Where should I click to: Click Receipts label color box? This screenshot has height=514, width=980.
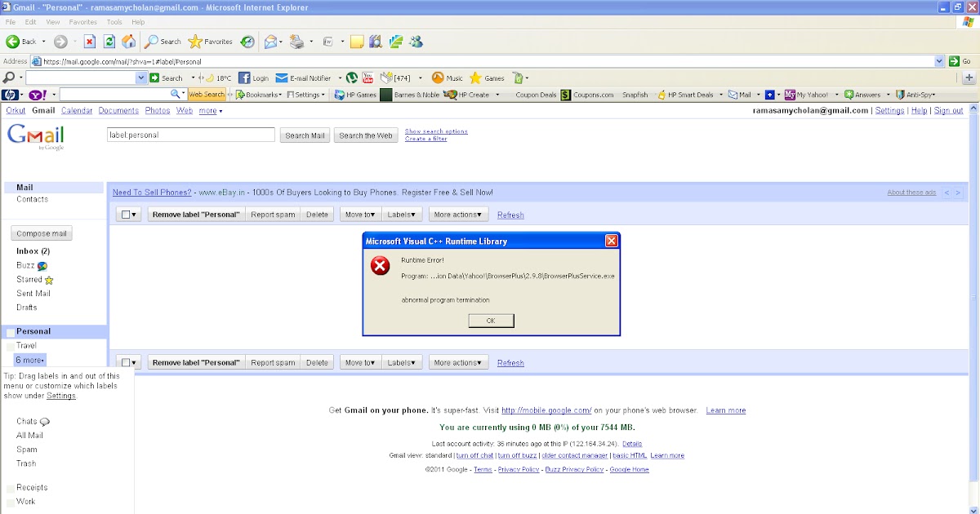10,488
